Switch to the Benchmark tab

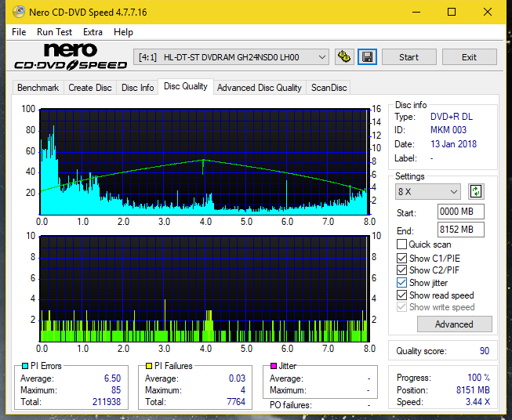point(38,88)
